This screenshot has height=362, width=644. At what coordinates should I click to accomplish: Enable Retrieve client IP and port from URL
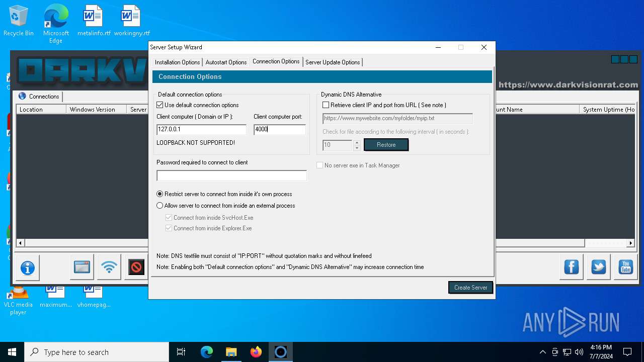326,105
